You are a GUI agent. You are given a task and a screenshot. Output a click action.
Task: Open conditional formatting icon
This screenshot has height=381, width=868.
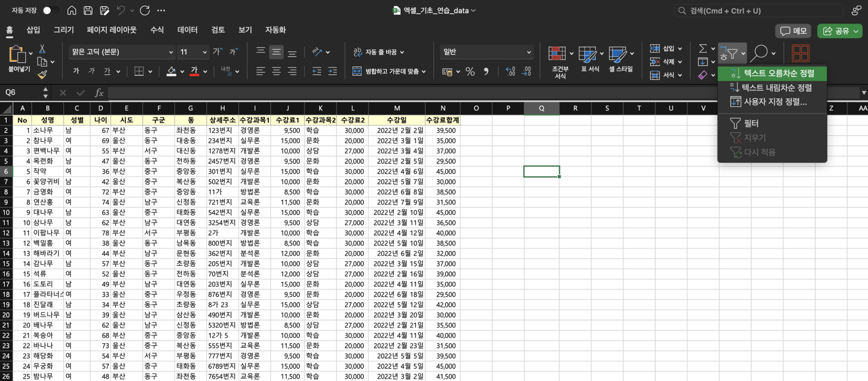tap(557, 54)
